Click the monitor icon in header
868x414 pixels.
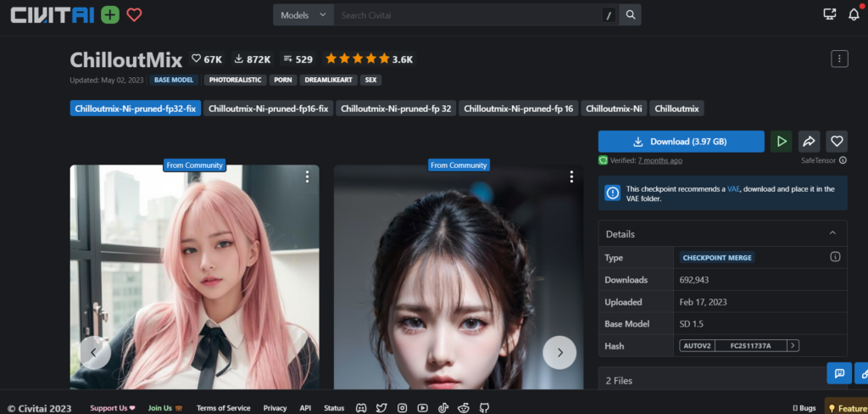[829, 14]
